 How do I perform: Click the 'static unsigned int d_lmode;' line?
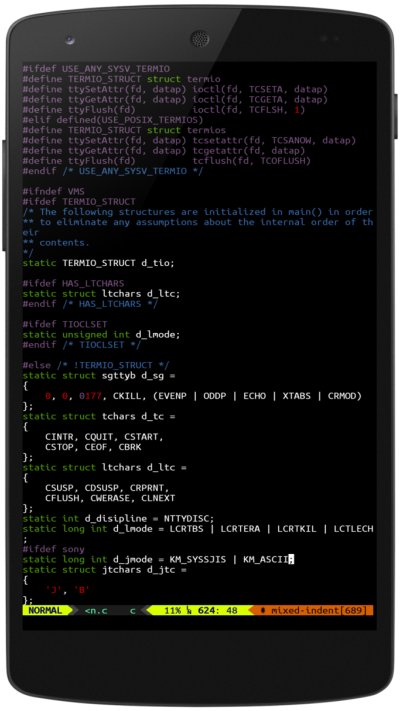tap(102, 335)
